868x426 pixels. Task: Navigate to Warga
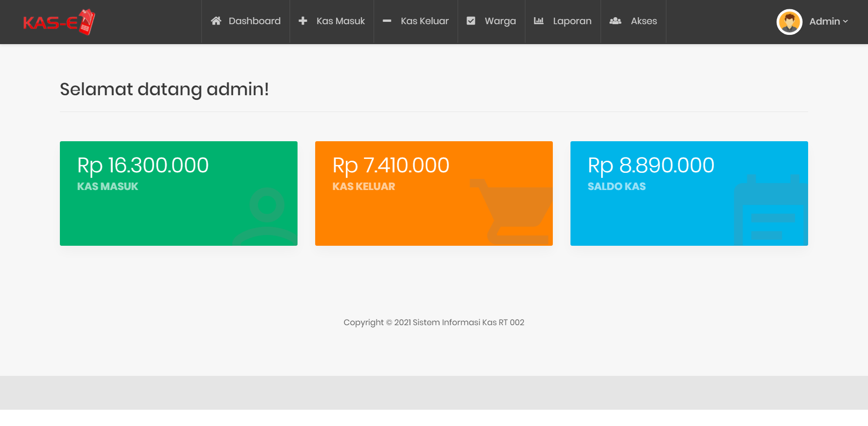[x=500, y=21]
